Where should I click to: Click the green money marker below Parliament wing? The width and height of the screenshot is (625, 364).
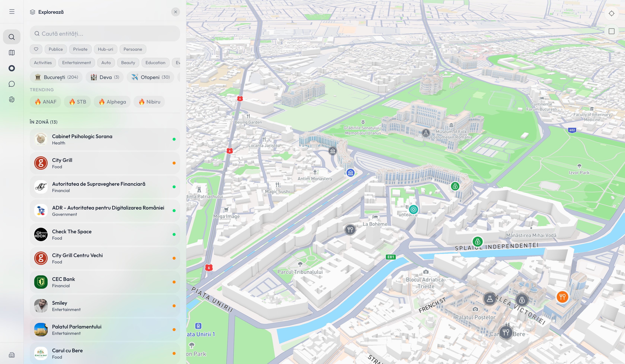(x=455, y=186)
